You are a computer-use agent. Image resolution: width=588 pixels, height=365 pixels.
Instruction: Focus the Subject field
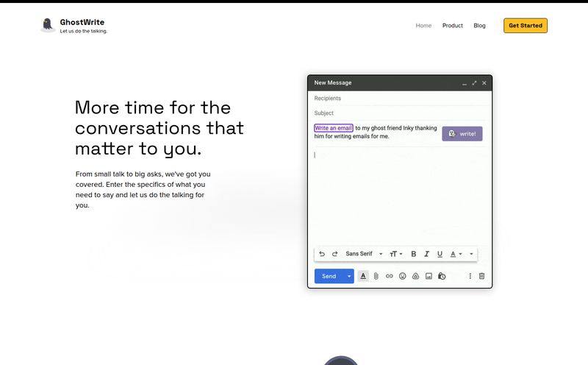pyautogui.click(x=399, y=113)
